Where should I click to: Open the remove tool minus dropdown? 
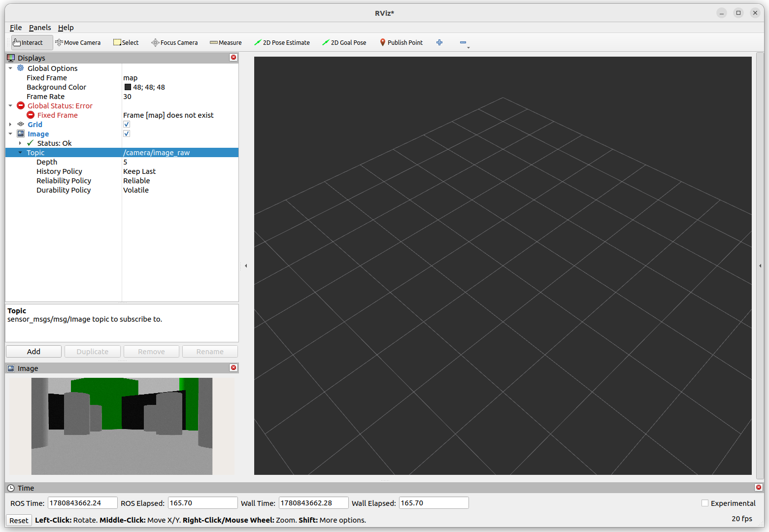click(x=464, y=43)
